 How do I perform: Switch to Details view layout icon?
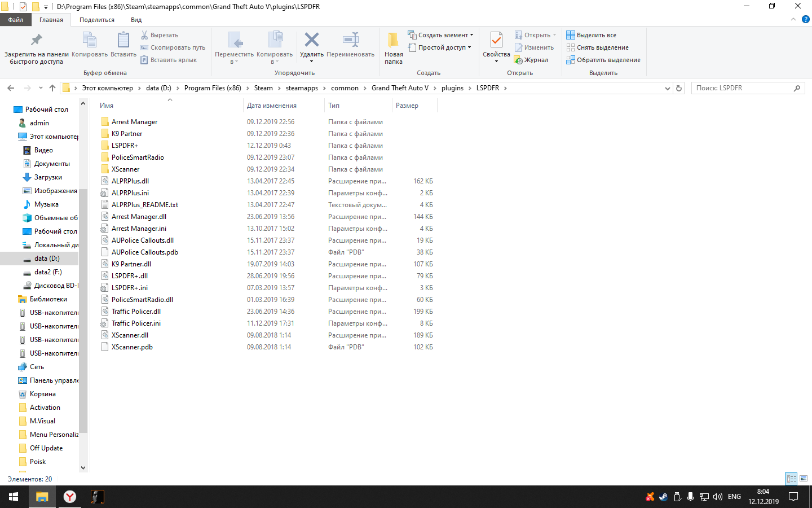click(791, 479)
